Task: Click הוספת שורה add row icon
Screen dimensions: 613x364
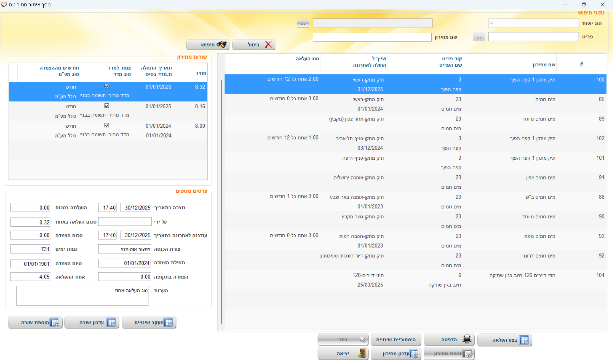Action: [55, 322]
